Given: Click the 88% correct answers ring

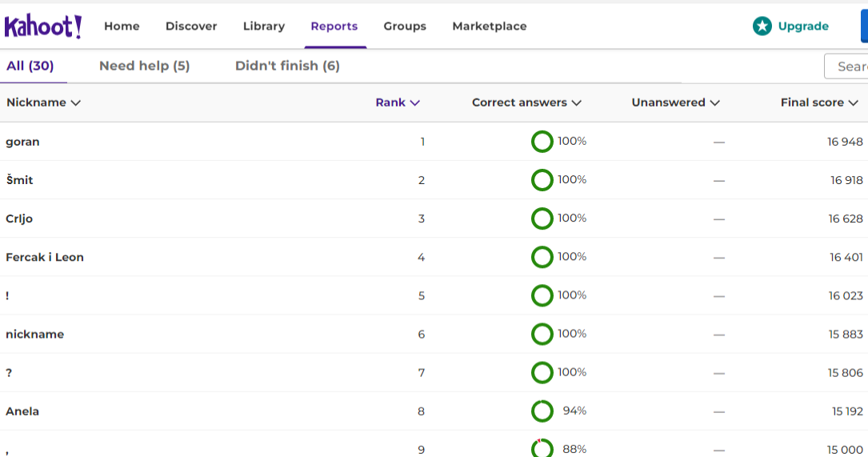Looking at the screenshot, I should (542, 448).
